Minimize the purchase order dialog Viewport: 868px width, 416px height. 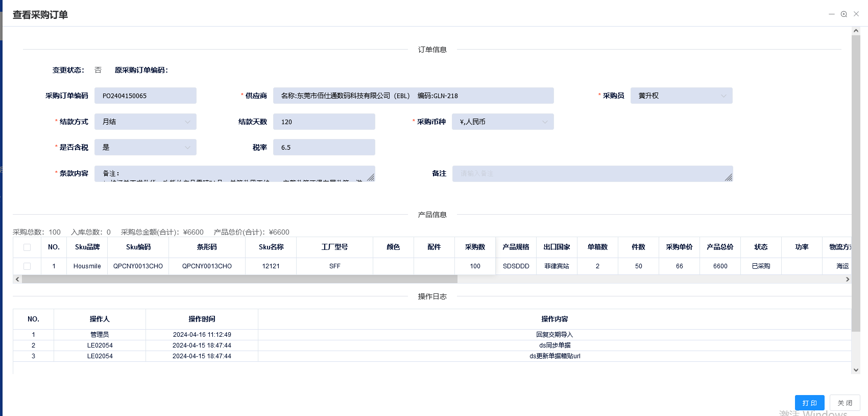832,14
